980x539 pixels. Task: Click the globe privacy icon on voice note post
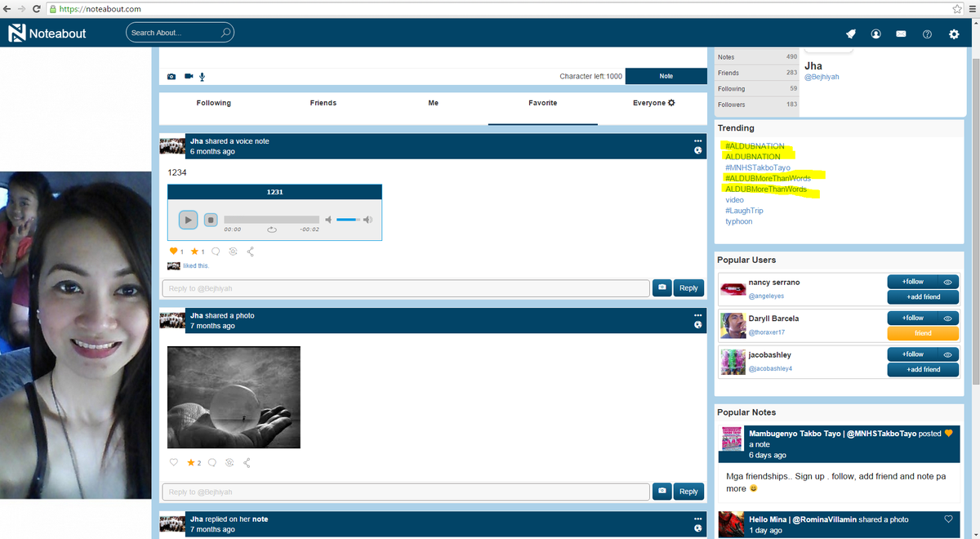(697, 151)
